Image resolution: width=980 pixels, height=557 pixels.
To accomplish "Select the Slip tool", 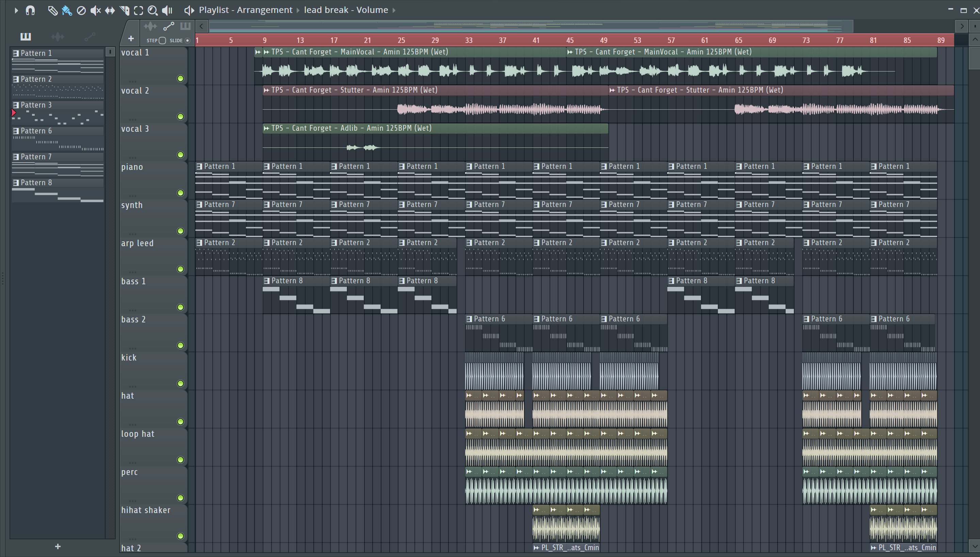I will coord(110,10).
